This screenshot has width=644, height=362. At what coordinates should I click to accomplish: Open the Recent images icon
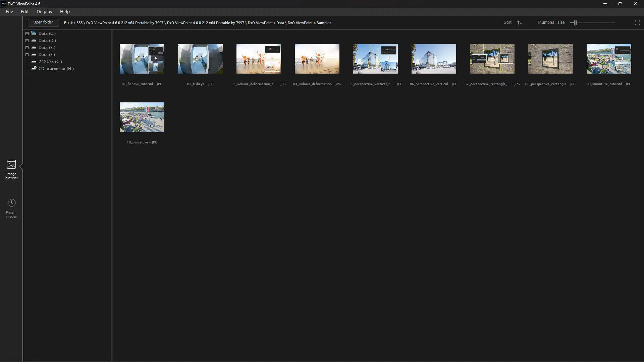coord(11,203)
